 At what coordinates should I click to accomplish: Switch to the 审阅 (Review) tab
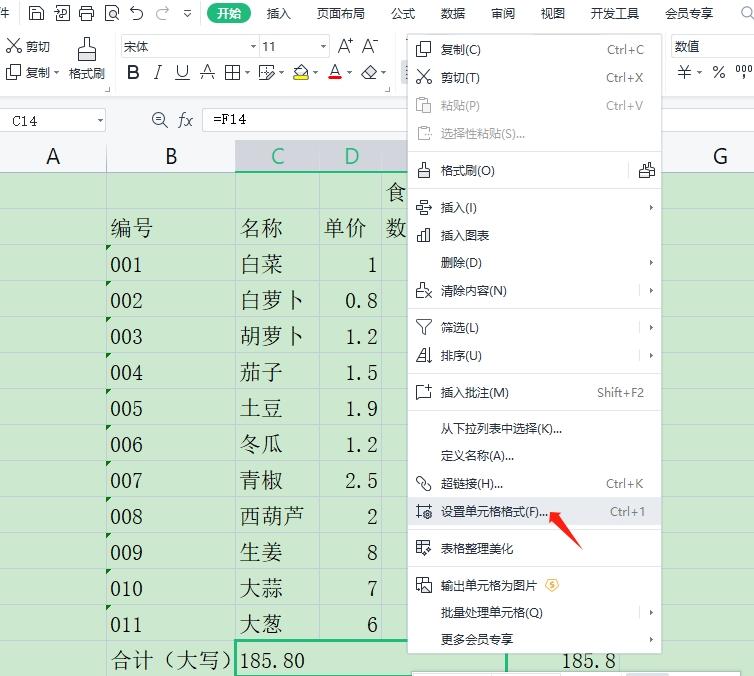503,13
